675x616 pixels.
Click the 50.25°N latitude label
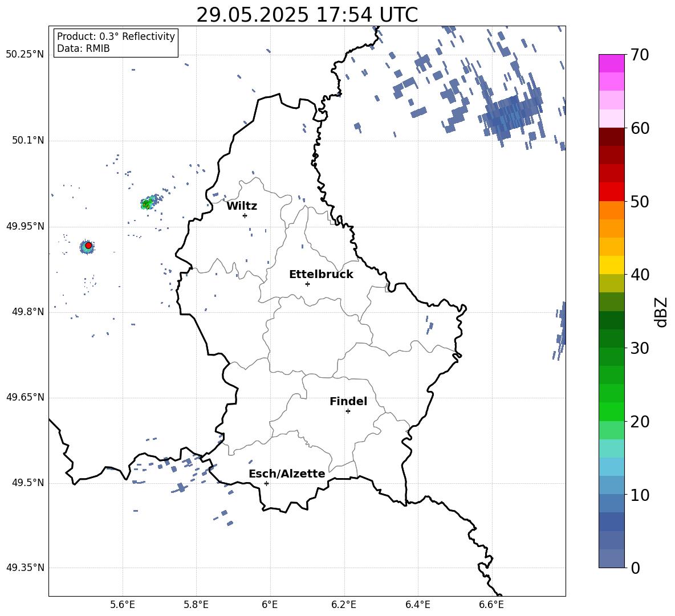pos(25,55)
